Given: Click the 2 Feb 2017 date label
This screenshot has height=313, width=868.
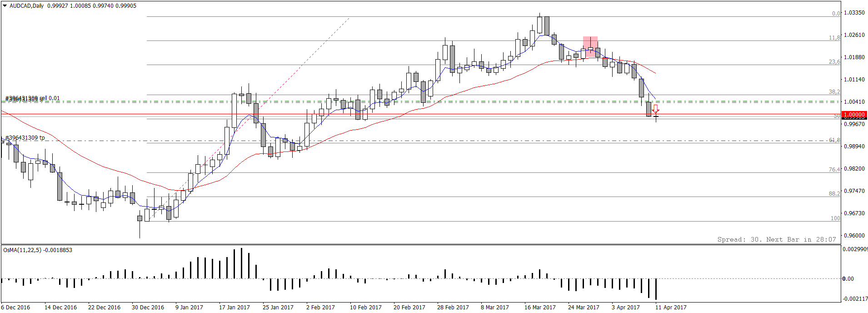Looking at the screenshot, I should (320, 308).
